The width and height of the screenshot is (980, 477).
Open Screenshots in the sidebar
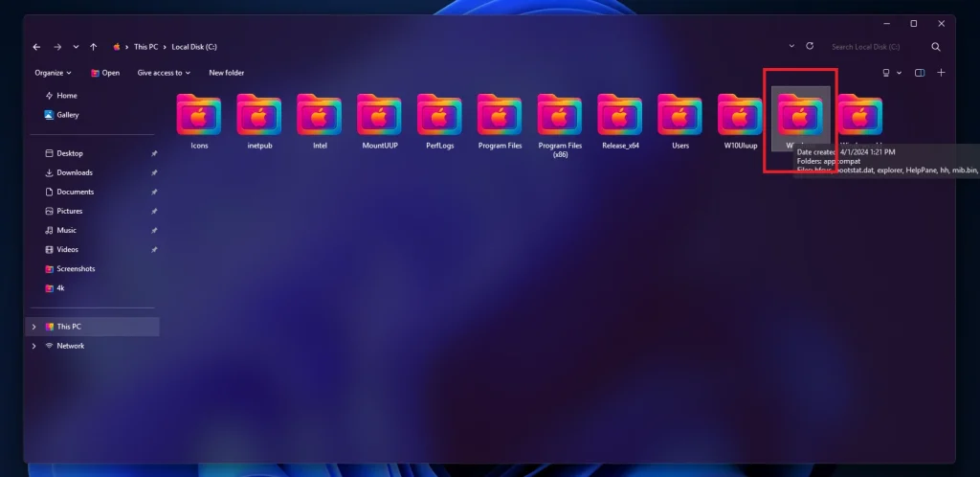click(x=70, y=269)
